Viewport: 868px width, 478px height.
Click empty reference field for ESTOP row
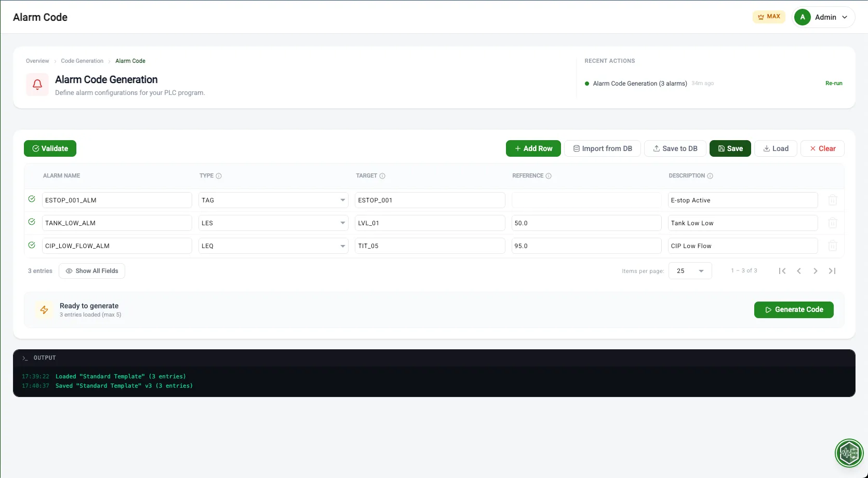pos(586,200)
